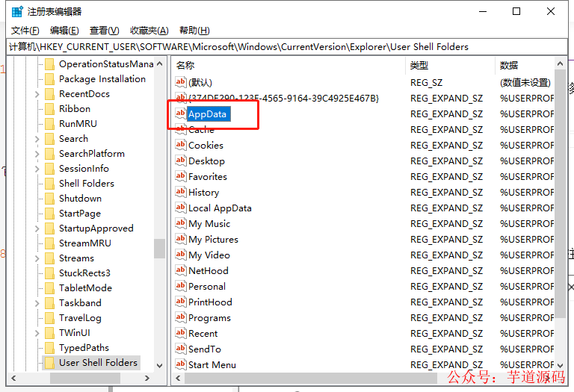Image resolution: width=574 pixels, height=392 pixels.
Task: Click the tree pane scroll right arrow
Action: tap(146, 378)
